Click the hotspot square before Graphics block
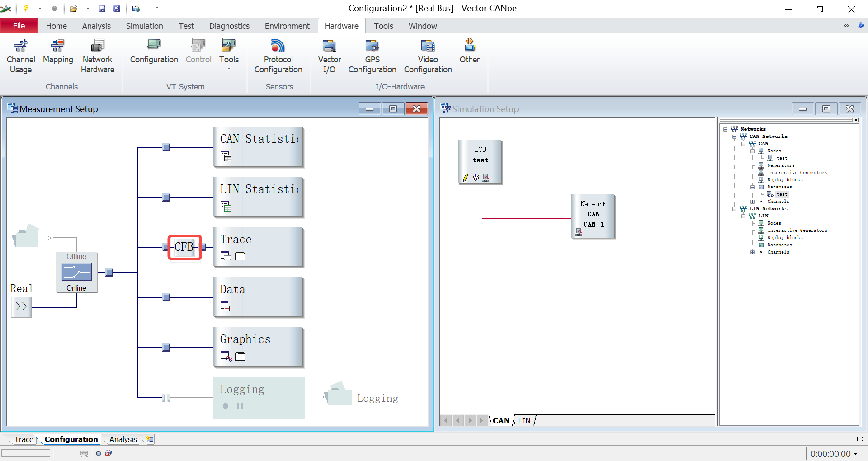Screen dimensions: 868x461 click(166, 348)
